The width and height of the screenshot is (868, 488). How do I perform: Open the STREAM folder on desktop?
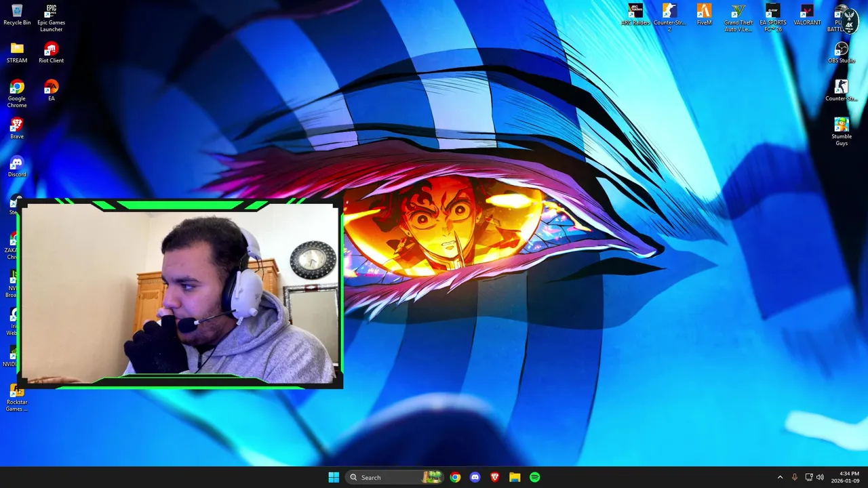pos(17,53)
